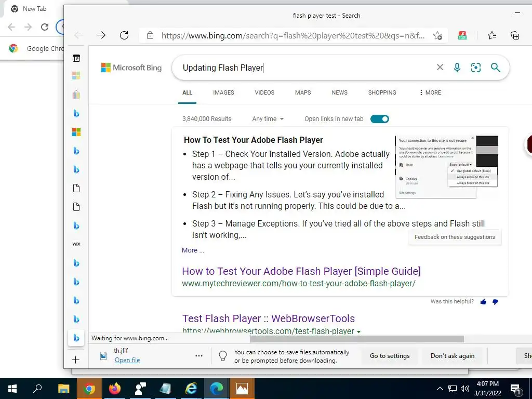Give thumbs down for Was this helpful
The image size is (532, 399).
495,302
